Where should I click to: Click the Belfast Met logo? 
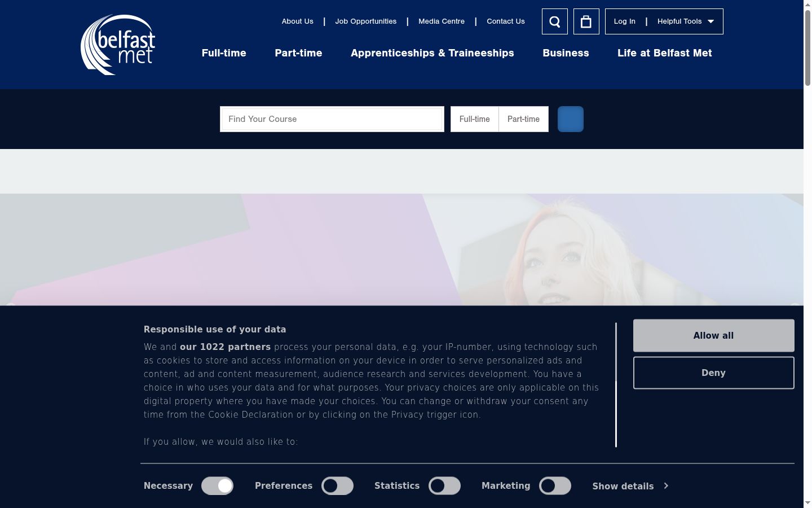click(x=118, y=45)
